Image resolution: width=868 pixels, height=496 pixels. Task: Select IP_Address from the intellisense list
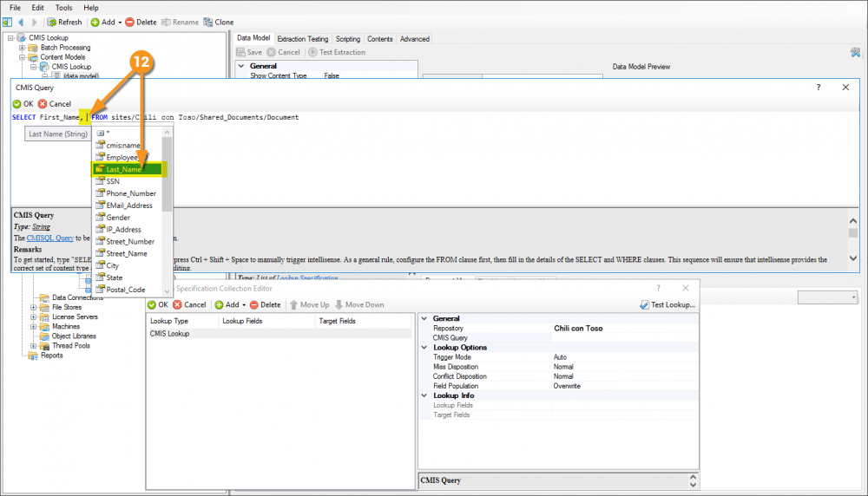tap(128, 230)
